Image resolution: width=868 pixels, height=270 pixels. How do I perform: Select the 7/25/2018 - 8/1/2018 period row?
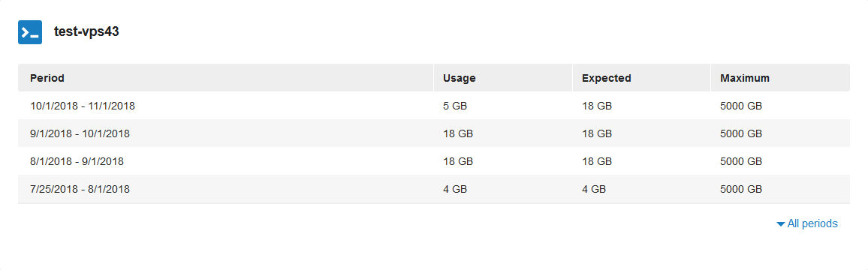(x=433, y=189)
